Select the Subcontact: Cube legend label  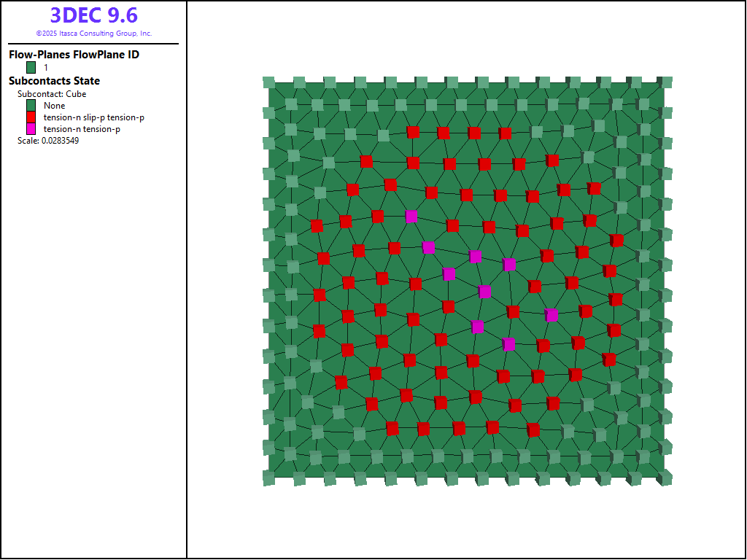click(x=52, y=94)
